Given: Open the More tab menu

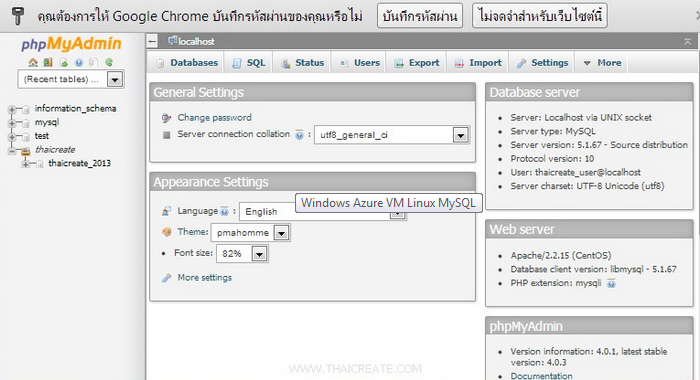Looking at the screenshot, I should click(602, 63).
